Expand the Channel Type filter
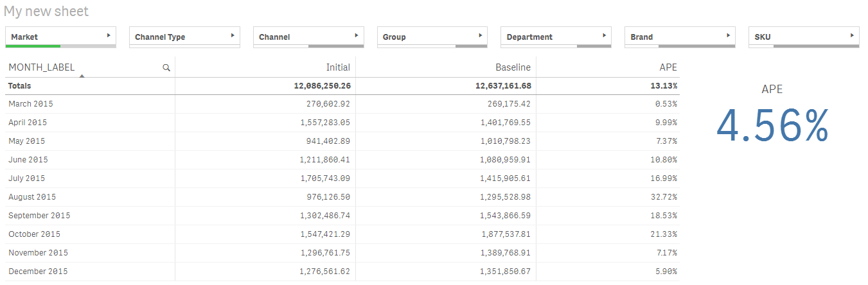The image size is (868, 285). tap(233, 36)
